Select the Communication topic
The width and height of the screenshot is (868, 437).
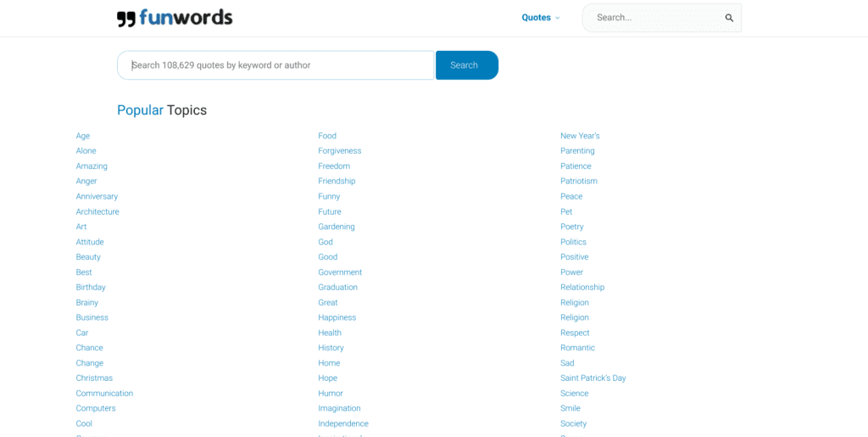(104, 393)
